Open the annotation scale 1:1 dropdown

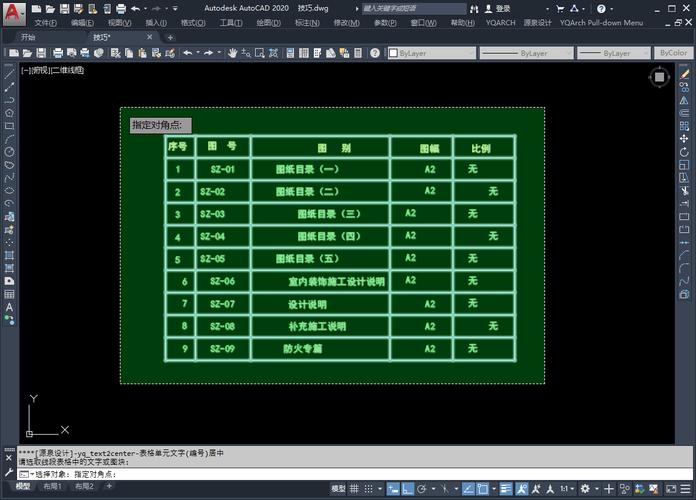tap(567, 489)
